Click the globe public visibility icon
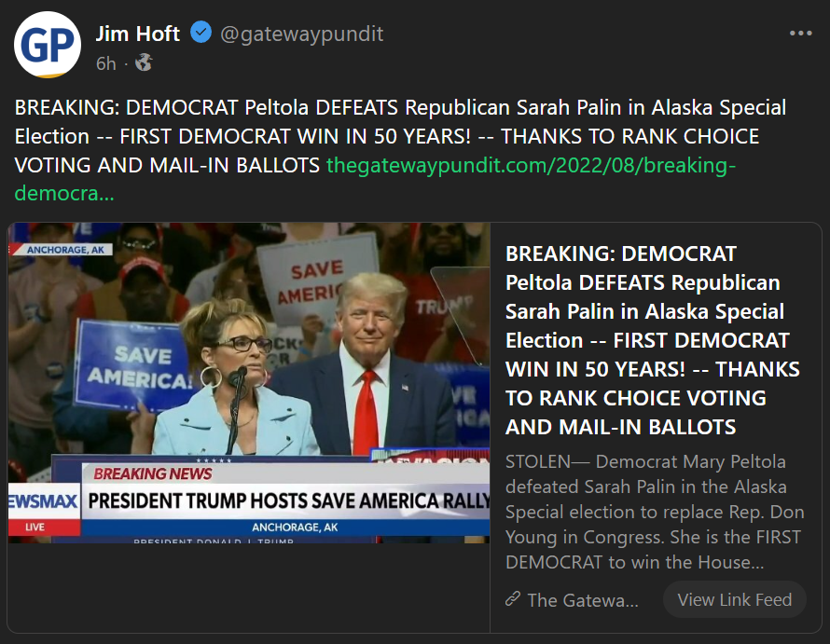The height and width of the screenshot is (644, 830). click(144, 63)
